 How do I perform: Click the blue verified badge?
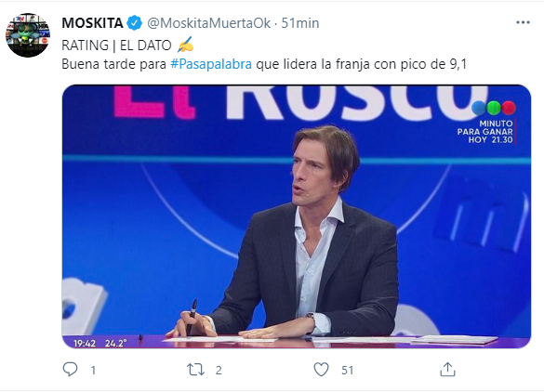pos(135,23)
